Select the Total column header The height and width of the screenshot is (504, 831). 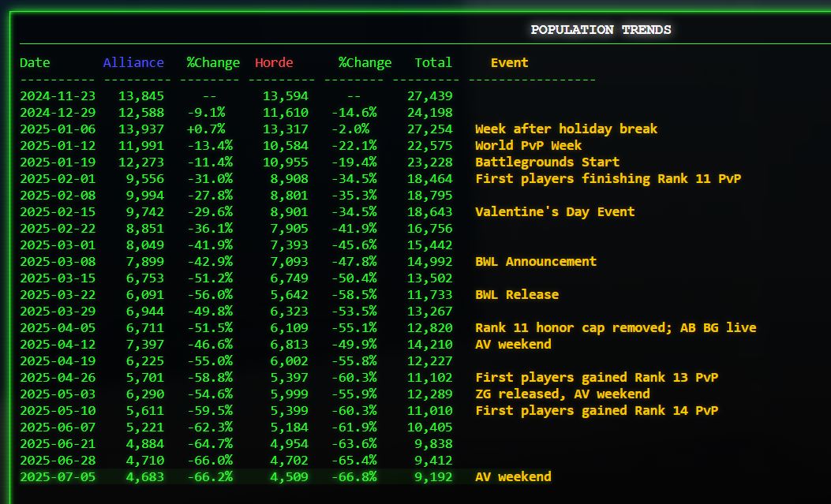[433, 62]
